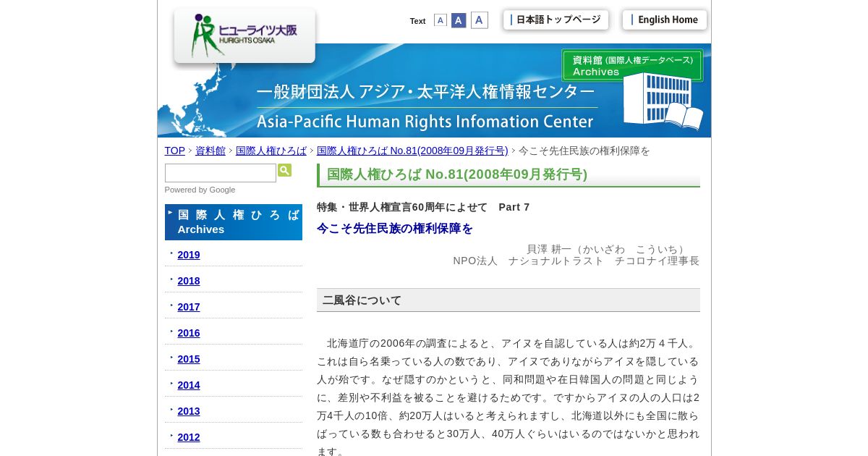Screen dimensions: 868x456
Task: Open the 2019 archive link
Action: point(189,255)
